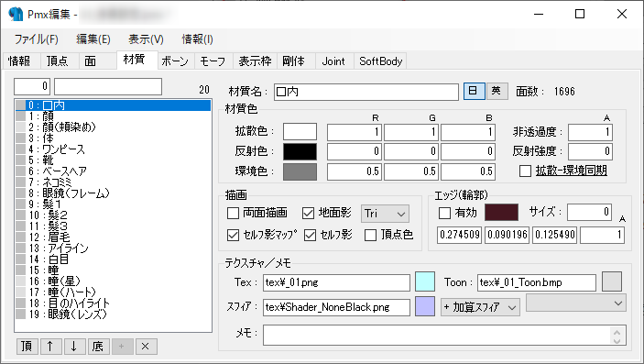Select material 4 : ワンピース in list
Viewport: 644px width, 364px height.
(113, 149)
